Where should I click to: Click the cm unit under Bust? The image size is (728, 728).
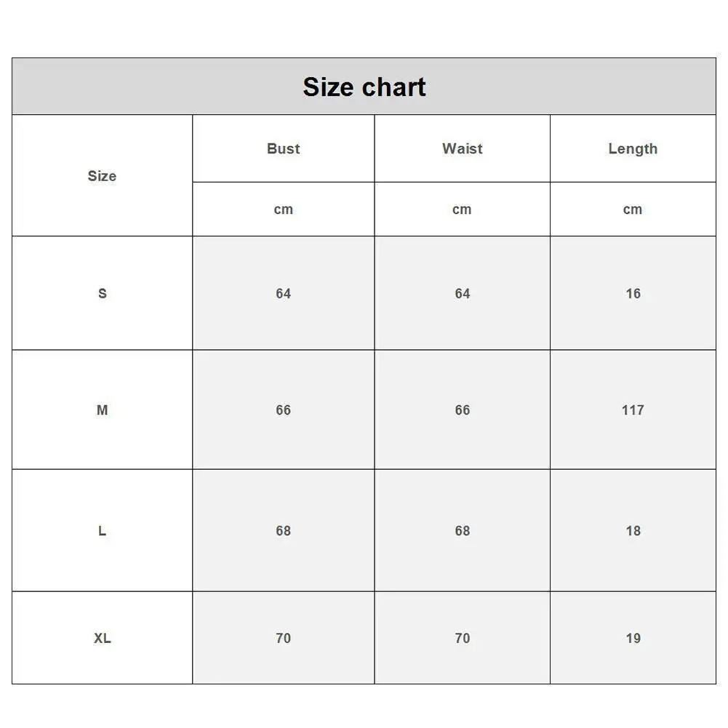tap(283, 209)
